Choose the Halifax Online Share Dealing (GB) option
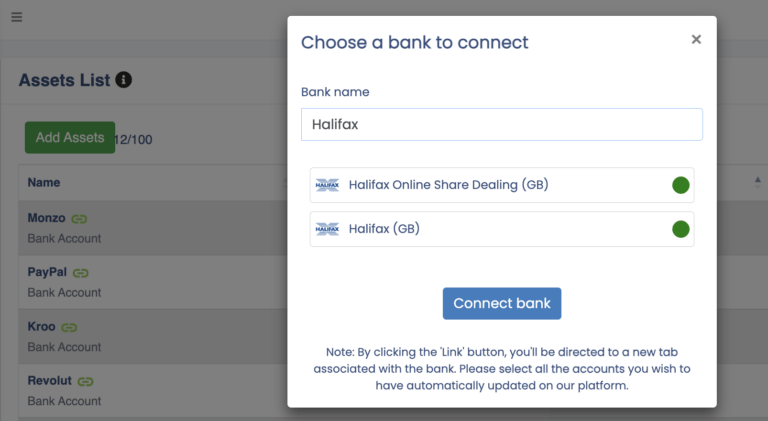Screen dimensions: 768x421 pyautogui.click(x=448, y=185)
